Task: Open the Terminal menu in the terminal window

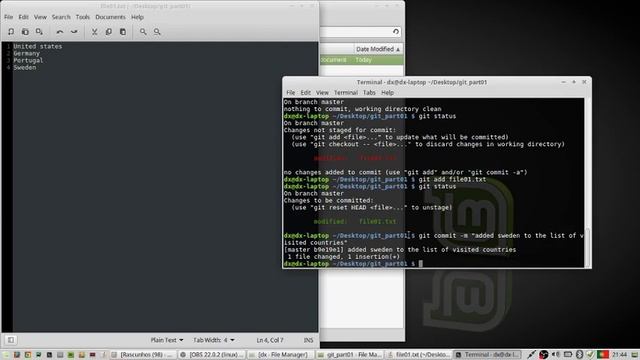Action: pos(345,93)
